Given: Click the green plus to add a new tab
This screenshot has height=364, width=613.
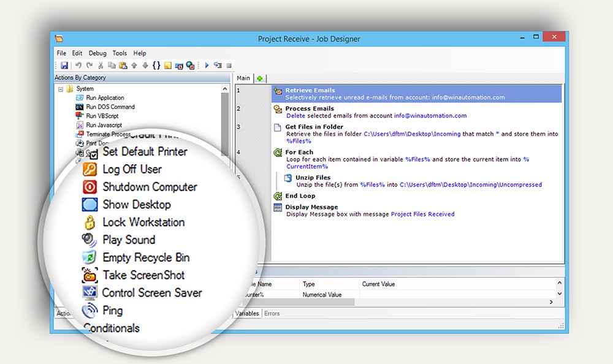Looking at the screenshot, I should pos(259,78).
